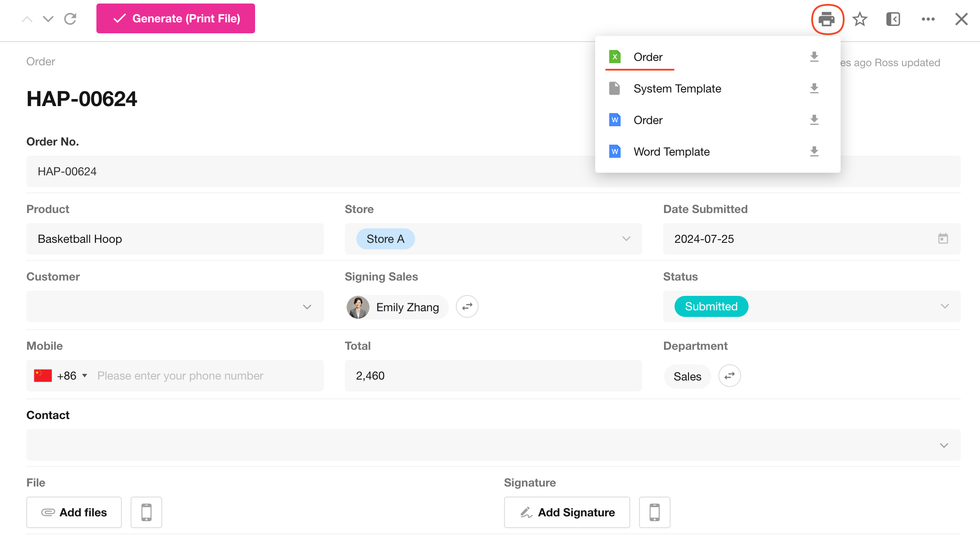Open mobile upload icon beside Add files
Viewport: 980px width, 540px height.
coord(146,512)
